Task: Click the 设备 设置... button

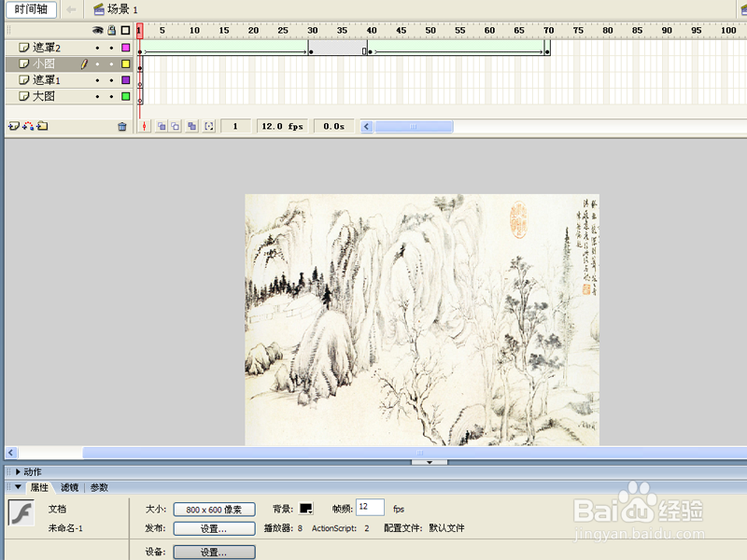Action: [215, 553]
